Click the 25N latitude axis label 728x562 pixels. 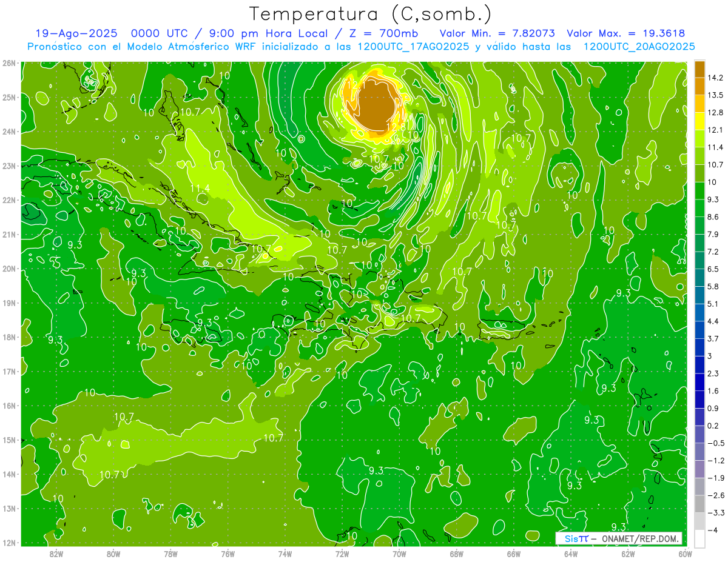pos(9,97)
